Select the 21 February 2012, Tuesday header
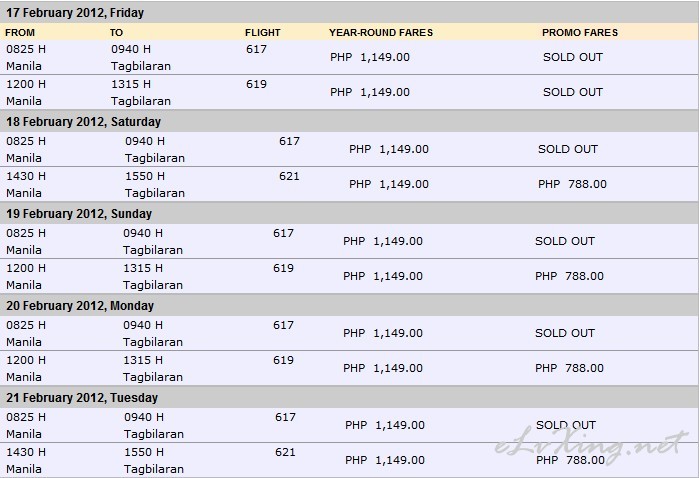Image resolution: width=699 pixels, height=478 pixels. click(x=82, y=397)
